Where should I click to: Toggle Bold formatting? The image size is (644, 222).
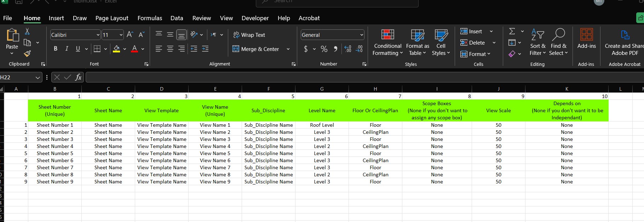click(x=56, y=49)
